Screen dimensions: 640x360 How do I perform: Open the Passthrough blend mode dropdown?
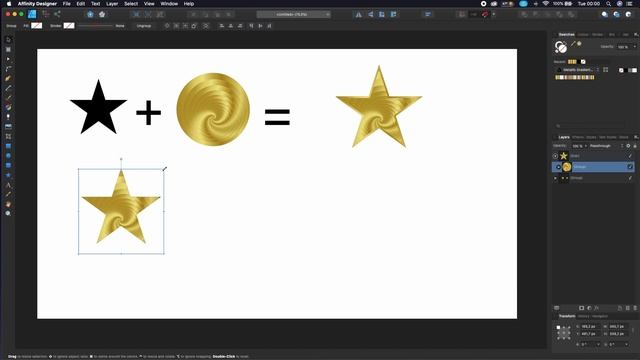(x=606, y=146)
